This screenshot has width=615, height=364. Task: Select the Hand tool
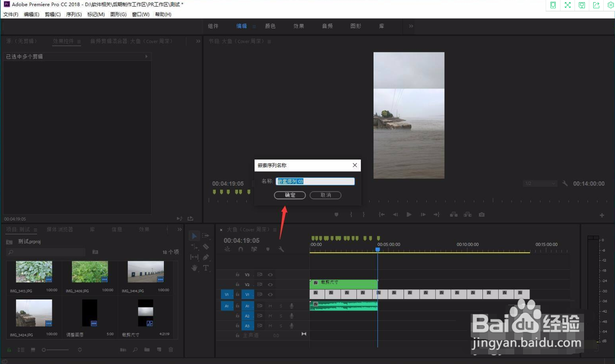[x=194, y=268]
